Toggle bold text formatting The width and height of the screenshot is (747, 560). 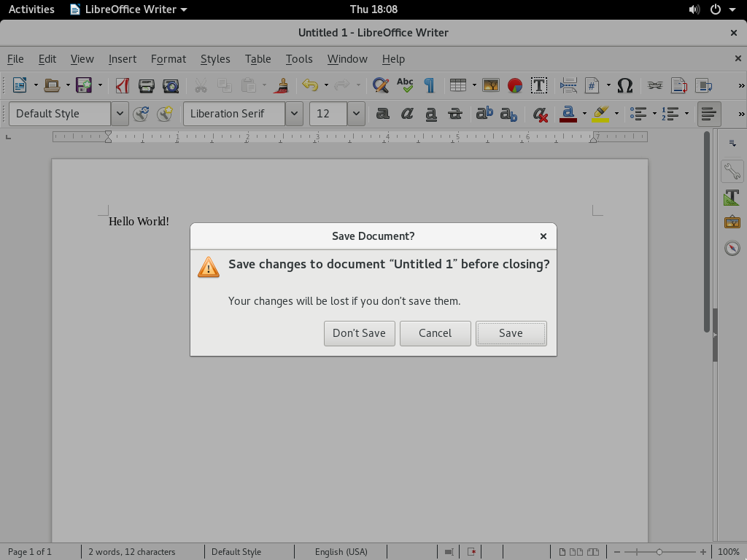(382, 114)
